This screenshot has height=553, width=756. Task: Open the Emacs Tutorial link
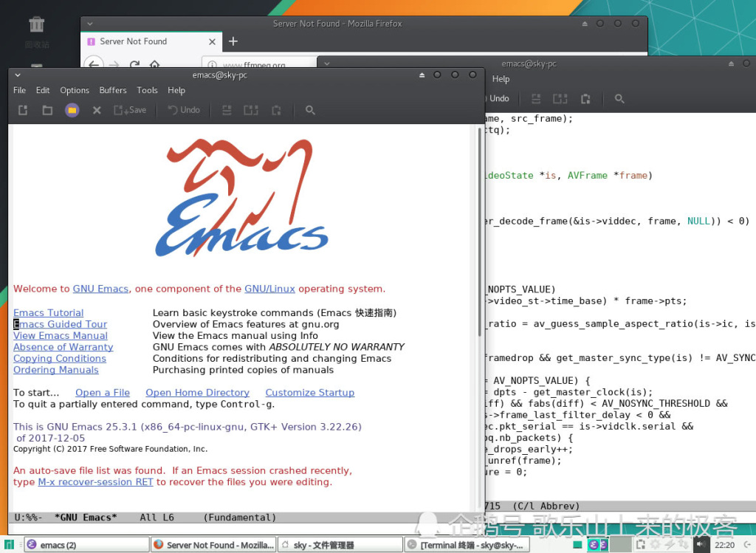pos(48,313)
